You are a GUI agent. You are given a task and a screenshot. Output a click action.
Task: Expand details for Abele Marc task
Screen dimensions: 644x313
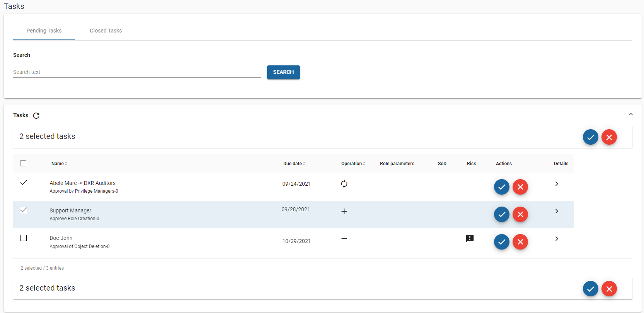click(557, 184)
